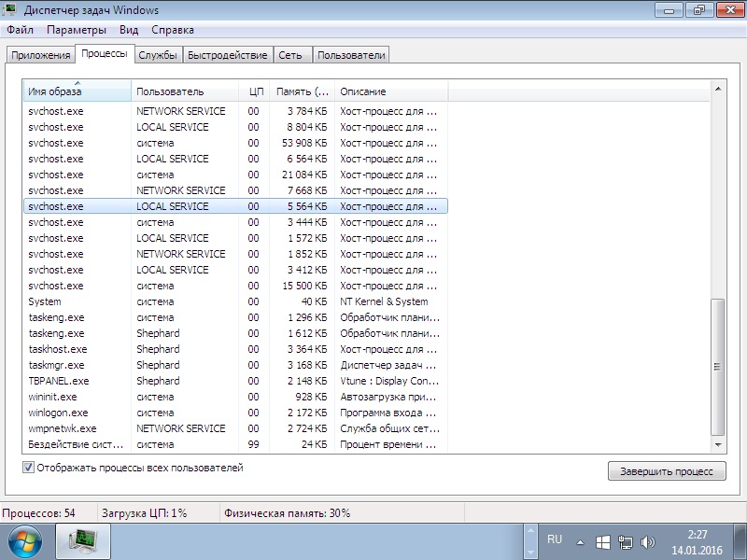Select taskeng.exe owned by система

pyautogui.click(x=235, y=317)
